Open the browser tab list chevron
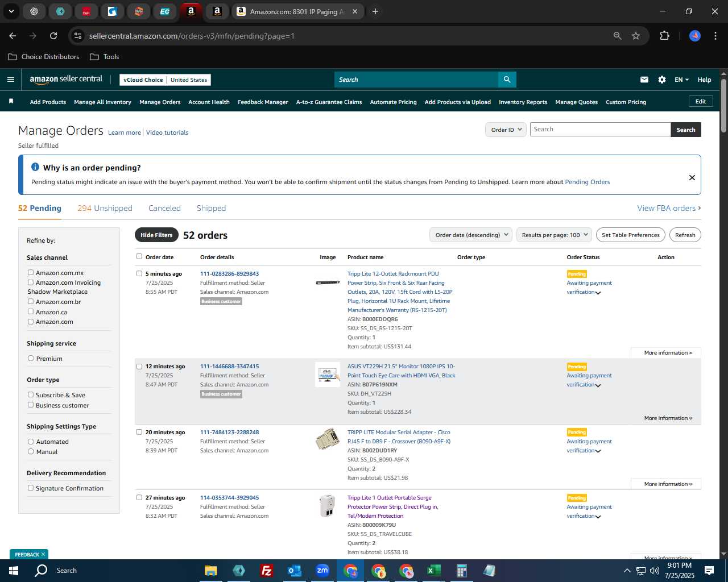728x582 pixels. point(11,11)
